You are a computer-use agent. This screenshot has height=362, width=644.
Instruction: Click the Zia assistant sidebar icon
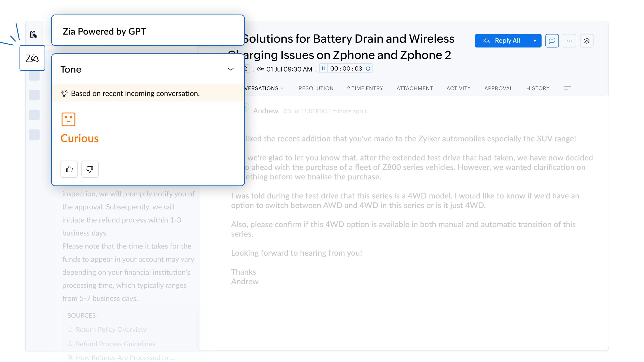pyautogui.click(x=32, y=58)
